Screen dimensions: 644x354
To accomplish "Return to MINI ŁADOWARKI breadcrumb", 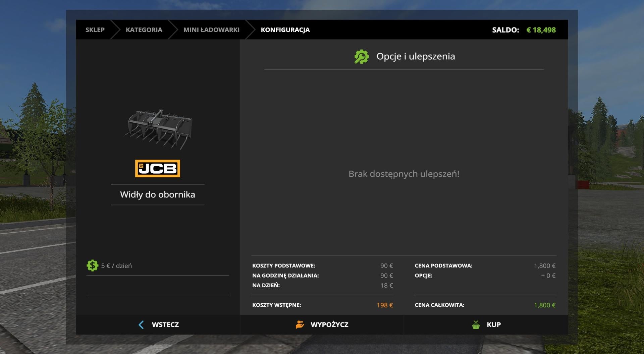I will (211, 30).
